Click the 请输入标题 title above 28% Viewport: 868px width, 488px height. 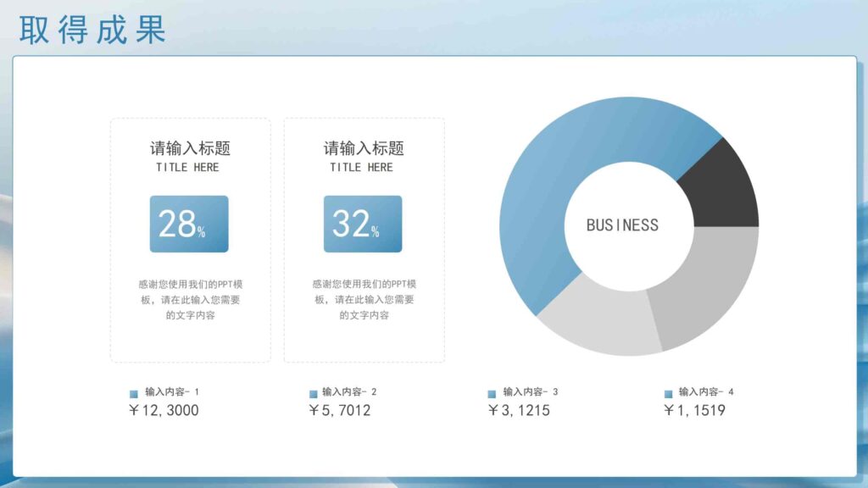coord(190,148)
